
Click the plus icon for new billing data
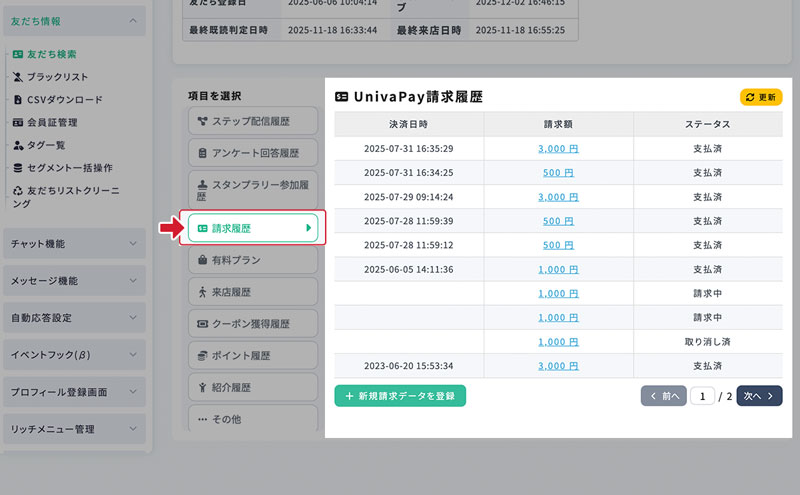pos(349,396)
